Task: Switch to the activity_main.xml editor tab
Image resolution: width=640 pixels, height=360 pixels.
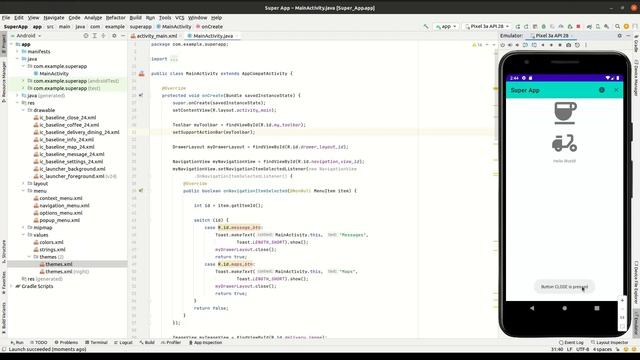Action: (x=156, y=36)
